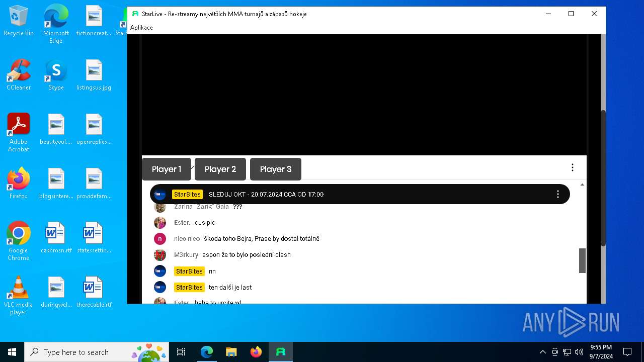Image resolution: width=644 pixels, height=362 pixels.
Task: Click Ester. avatar beside 'cus pic'
Action: pos(160,223)
